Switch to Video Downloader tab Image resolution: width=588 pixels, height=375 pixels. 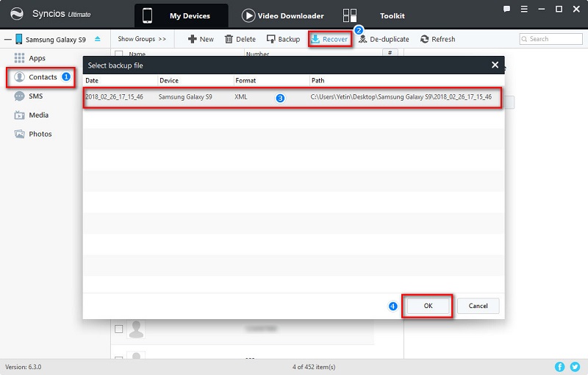(x=283, y=15)
